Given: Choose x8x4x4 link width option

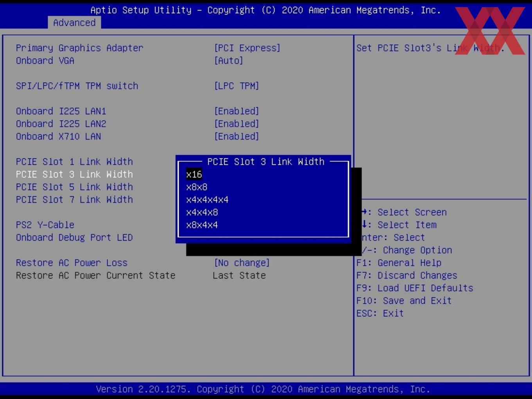Looking at the screenshot, I should [202, 225].
